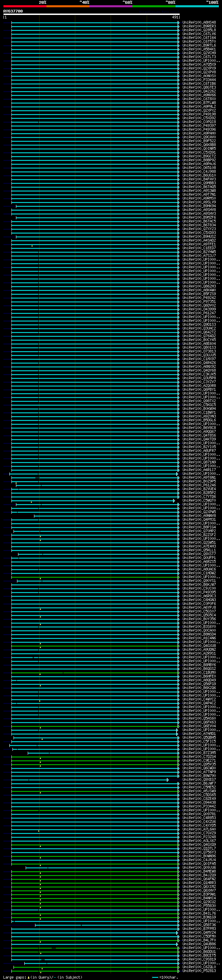
Task: Select the label UniRef100_Q2XPX9
Action: coord(199,68)
